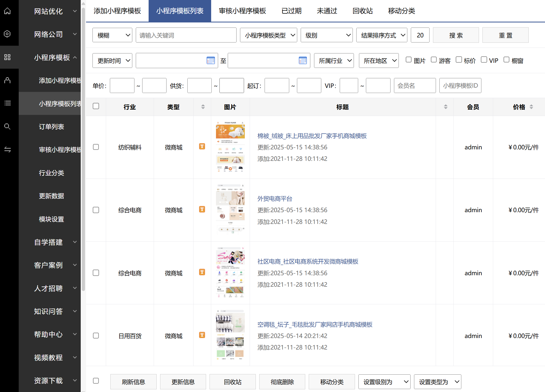Click the 刷新信息 button
545x392 pixels.
133,382
